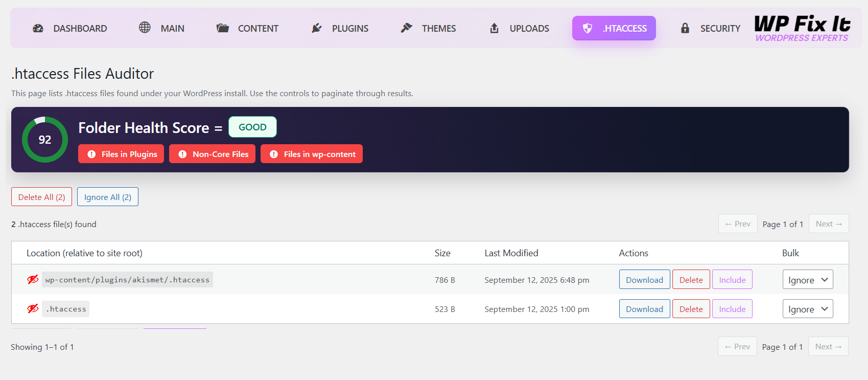The height and width of the screenshot is (380, 868).
Task: Click the 786 B size value
Action: click(445, 280)
